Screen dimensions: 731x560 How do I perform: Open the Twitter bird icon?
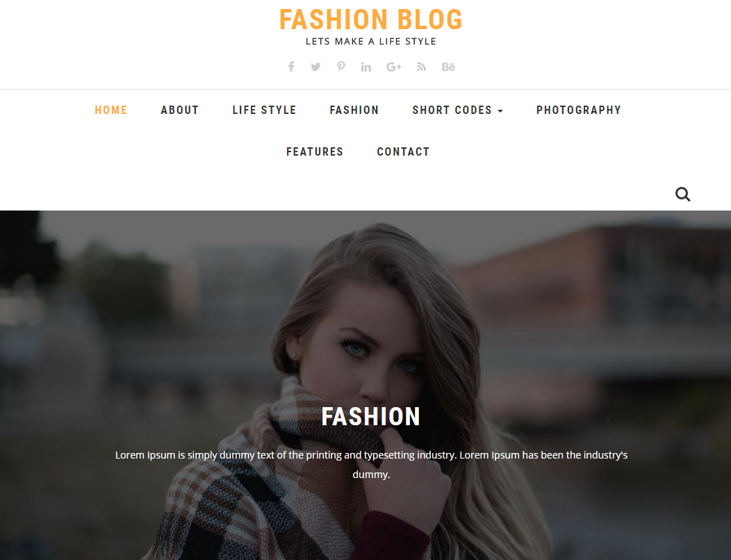point(315,67)
